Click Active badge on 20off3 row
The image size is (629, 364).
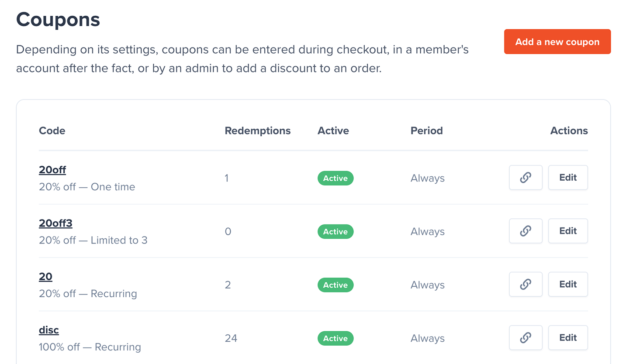(x=335, y=232)
